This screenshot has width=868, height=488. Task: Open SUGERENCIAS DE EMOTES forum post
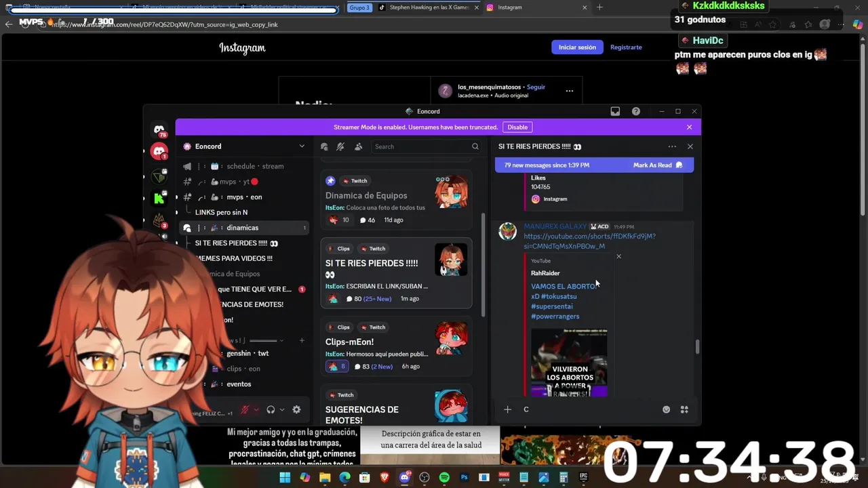tap(397, 405)
